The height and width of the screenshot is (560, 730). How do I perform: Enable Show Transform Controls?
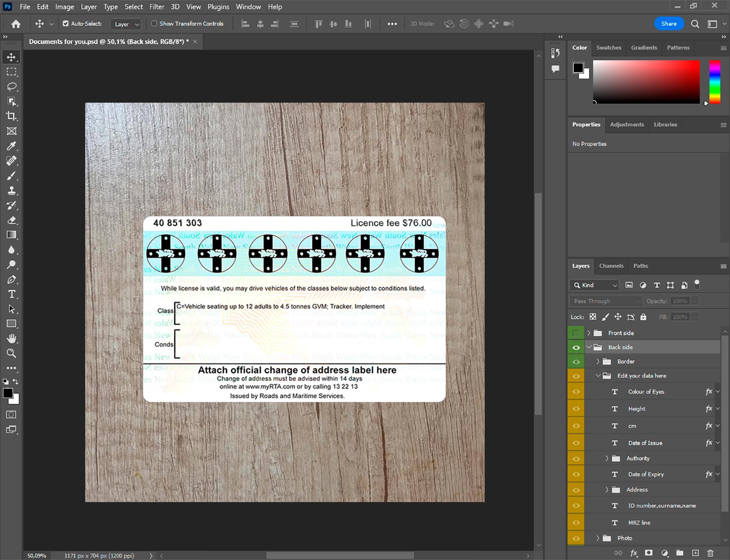pyautogui.click(x=154, y=23)
